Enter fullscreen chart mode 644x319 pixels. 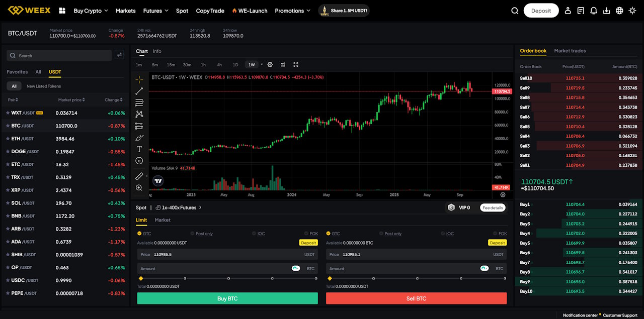coord(296,64)
